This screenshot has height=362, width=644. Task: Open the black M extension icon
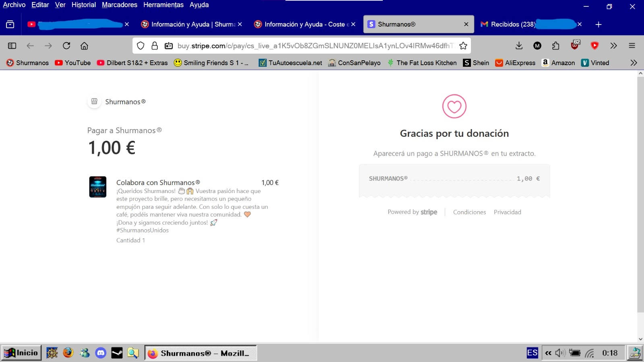click(537, 46)
